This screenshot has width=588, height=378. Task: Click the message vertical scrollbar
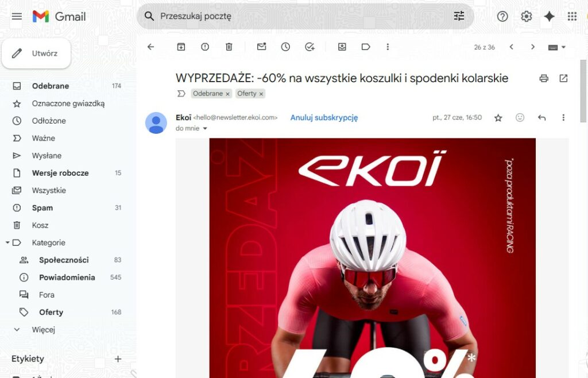583,91
